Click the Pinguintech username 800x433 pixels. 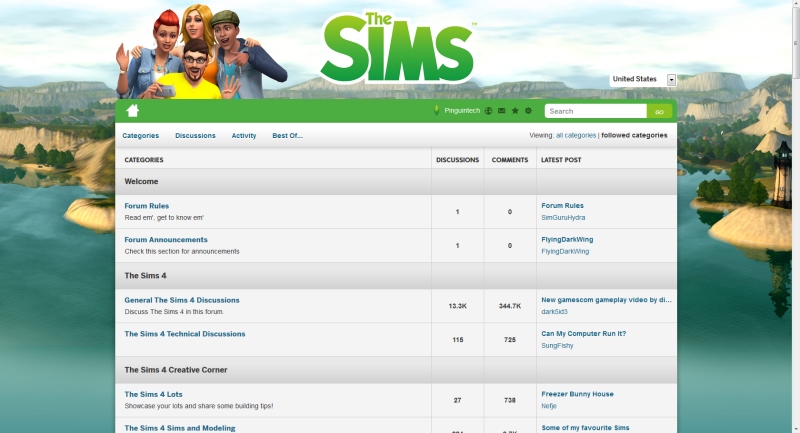coord(462,111)
